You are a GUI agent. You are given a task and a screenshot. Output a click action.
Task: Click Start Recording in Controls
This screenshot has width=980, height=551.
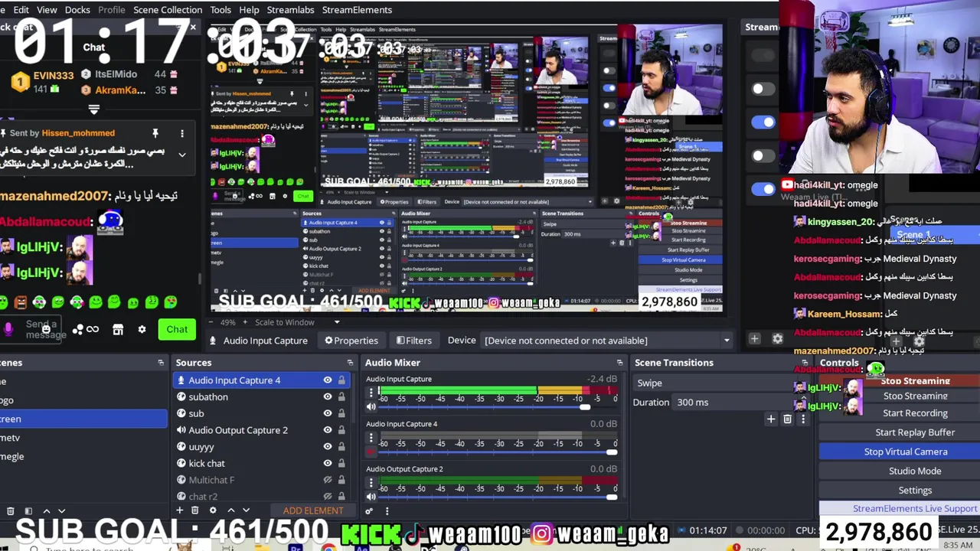[915, 413]
